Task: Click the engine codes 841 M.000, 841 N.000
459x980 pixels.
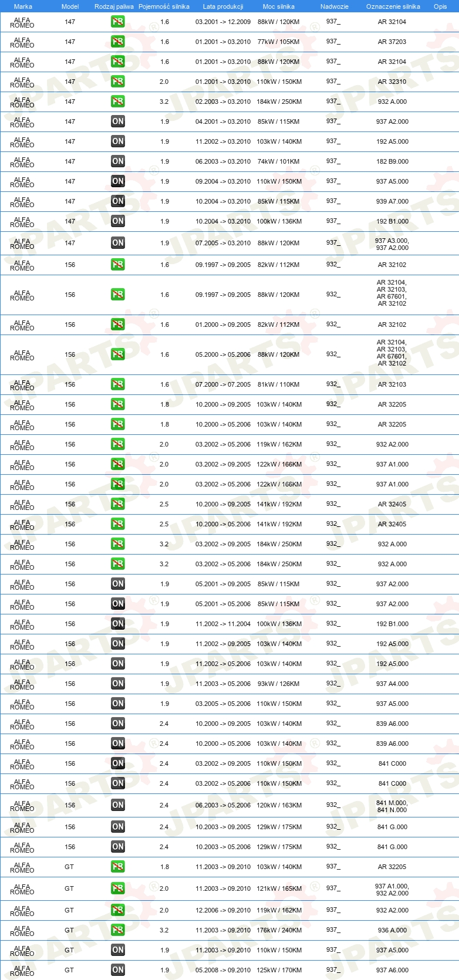Action: 392,806
